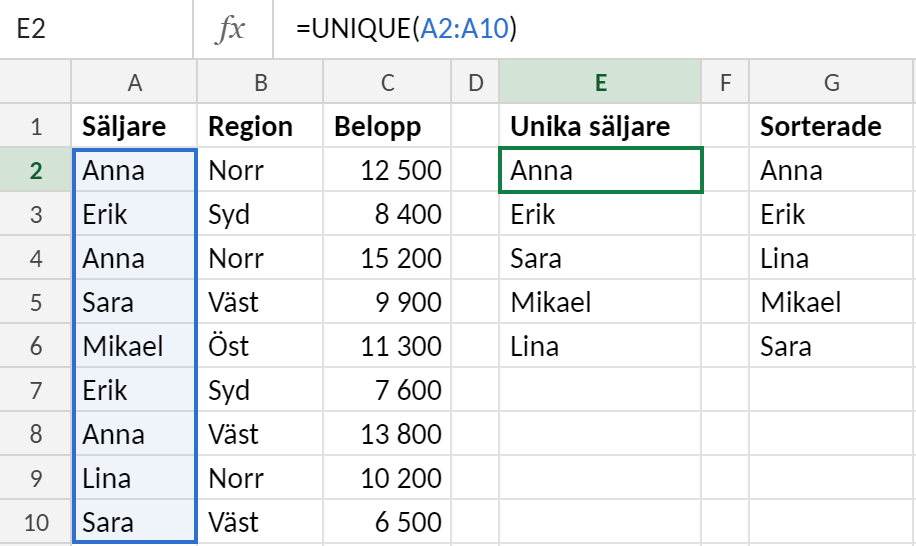Select row 10 header

click(x=36, y=522)
